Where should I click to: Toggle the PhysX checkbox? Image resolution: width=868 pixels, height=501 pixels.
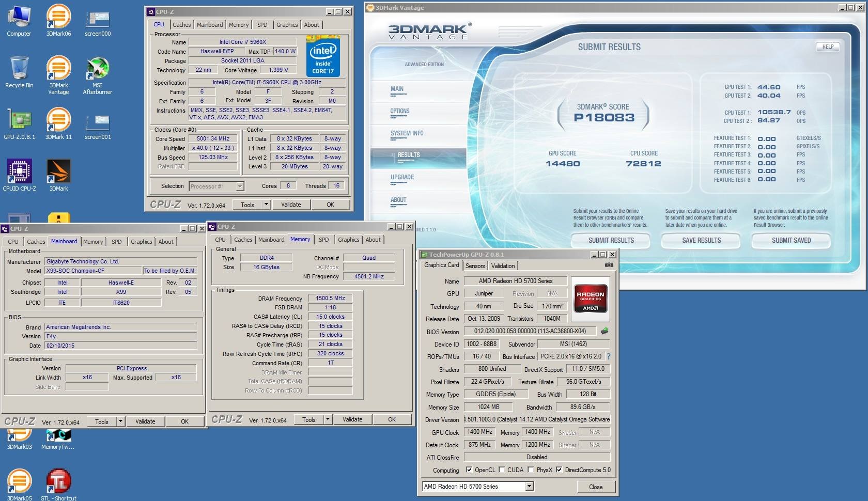530,470
